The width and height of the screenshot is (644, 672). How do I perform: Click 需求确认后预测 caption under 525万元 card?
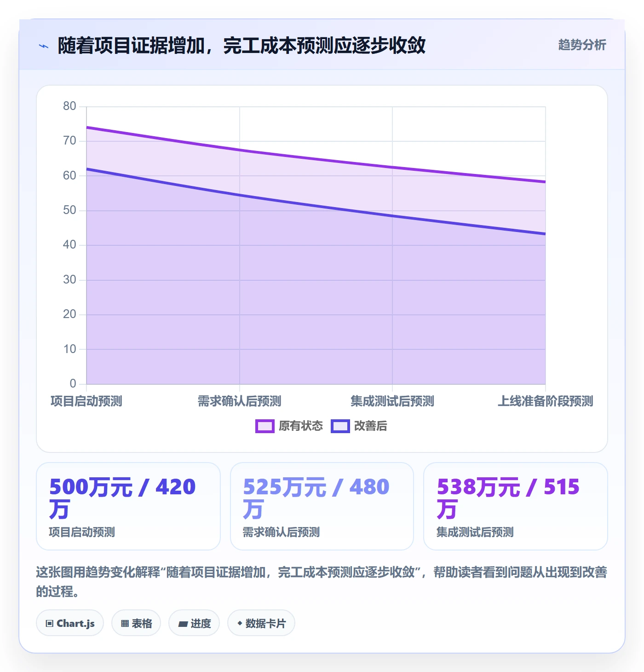(281, 533)
